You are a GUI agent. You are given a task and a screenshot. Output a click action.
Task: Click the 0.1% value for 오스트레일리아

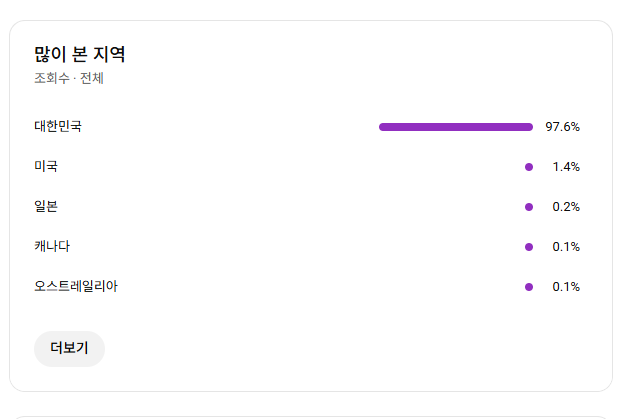pyautogui.click(x=566, y=287)
